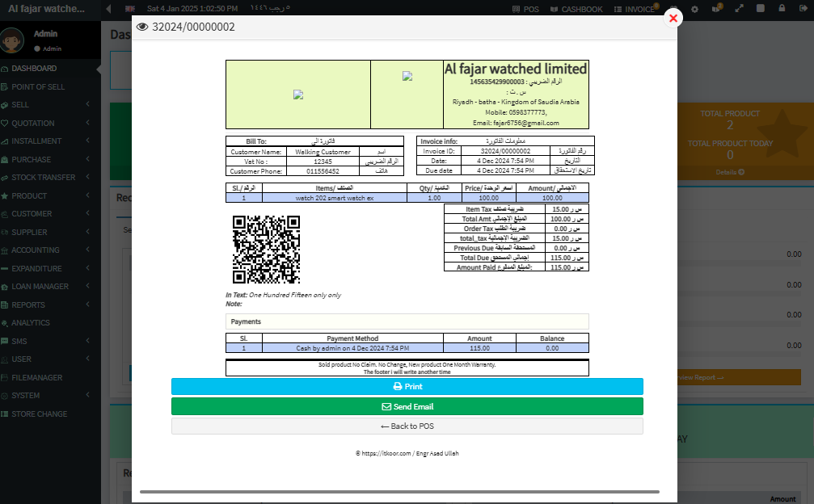Click the broken image beside the company name
814x504 pixels.
tap(407, 76)
